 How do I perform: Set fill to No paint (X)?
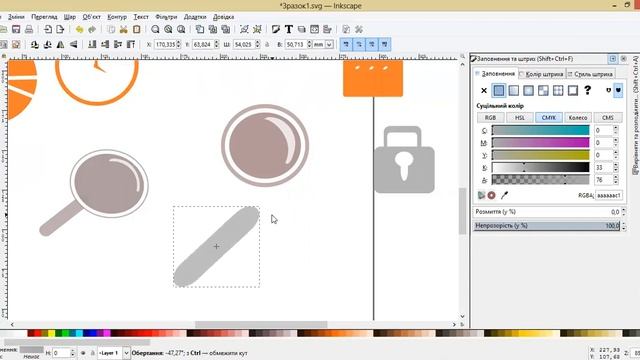484,91
